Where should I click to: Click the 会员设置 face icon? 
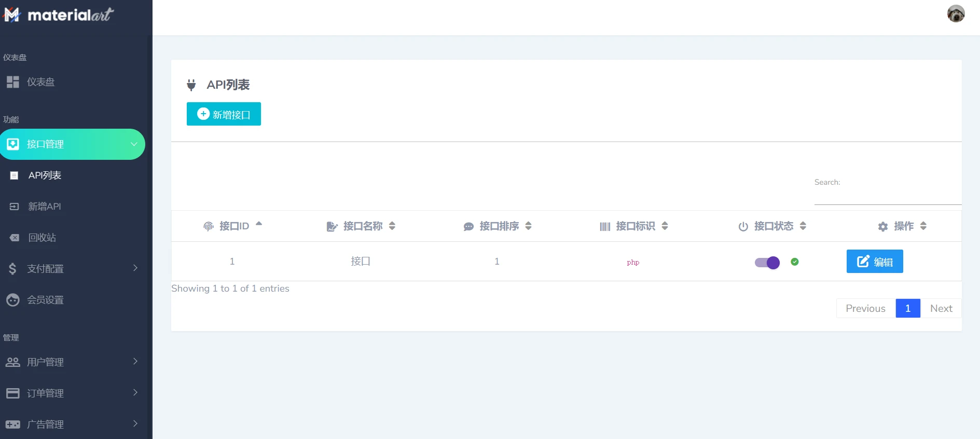(13, 300)
